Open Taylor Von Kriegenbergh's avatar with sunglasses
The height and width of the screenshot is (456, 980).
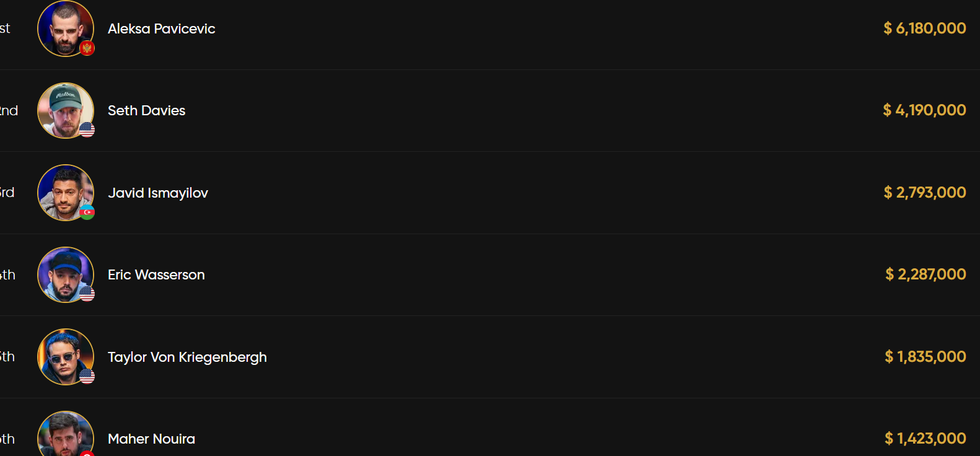coord(64,356)
